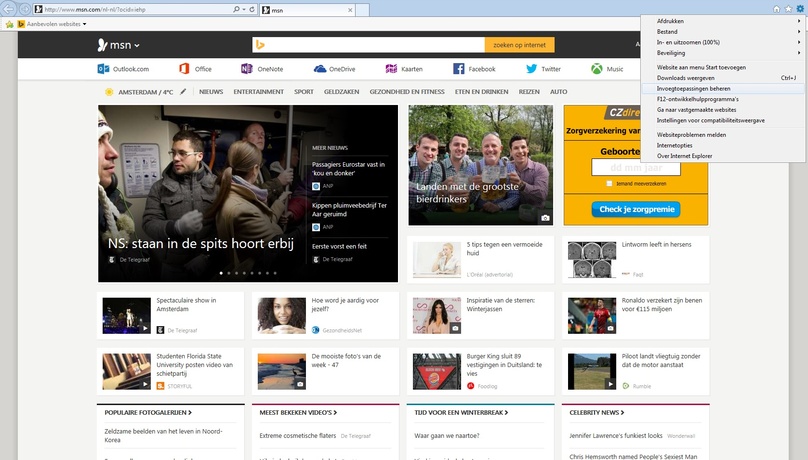
Task: Select Internetopties in the tools menu
Action: pos(722,145)
